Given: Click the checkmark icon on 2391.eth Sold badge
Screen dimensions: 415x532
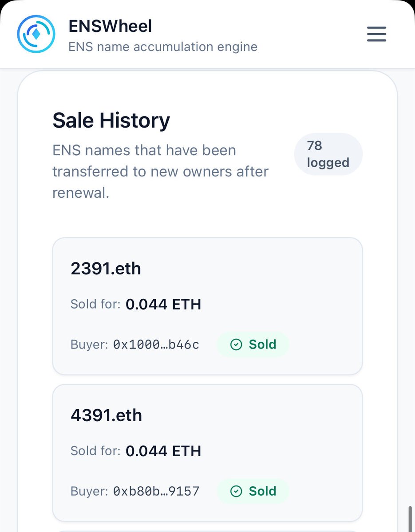Looking at the screenshot, I should (237, 344).
